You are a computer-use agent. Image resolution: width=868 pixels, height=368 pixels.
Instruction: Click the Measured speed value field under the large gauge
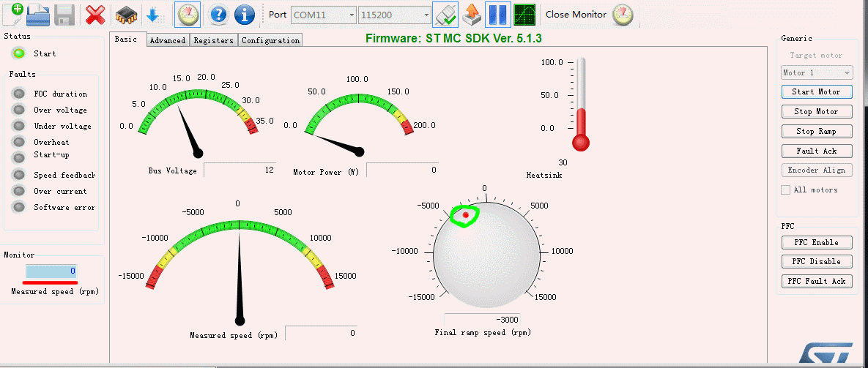tap(321, 333)
